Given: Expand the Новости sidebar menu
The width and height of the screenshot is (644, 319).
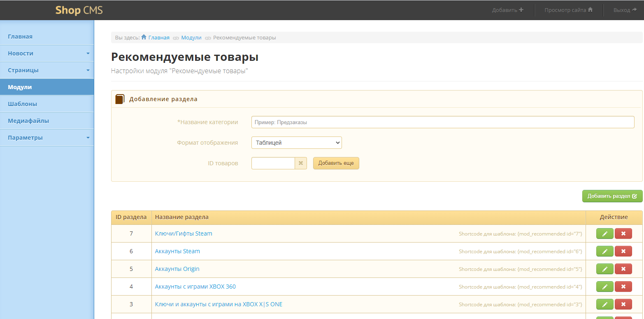Looking at the screenshot, I should point(47,53).
